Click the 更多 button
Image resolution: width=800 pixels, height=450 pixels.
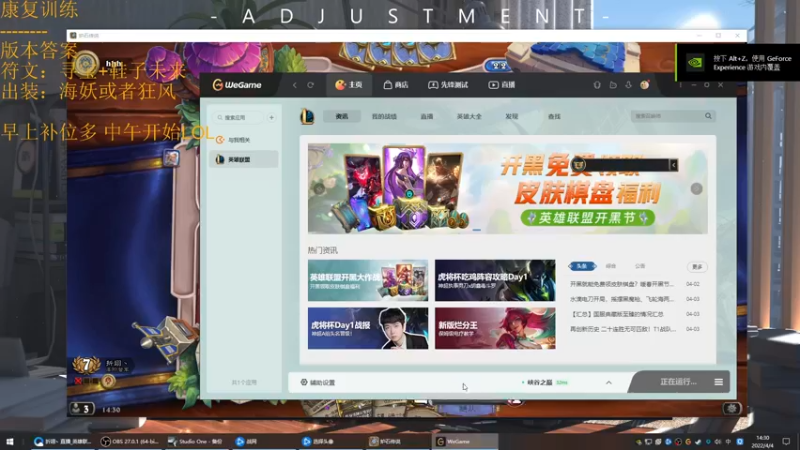pos(697,267)
